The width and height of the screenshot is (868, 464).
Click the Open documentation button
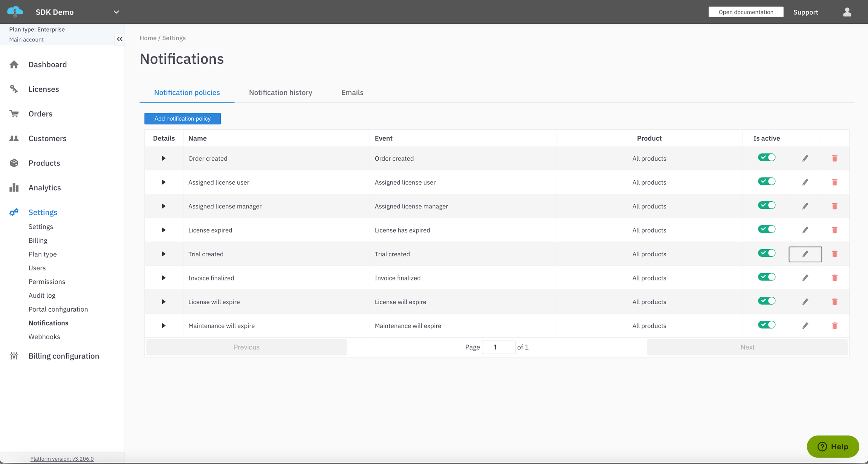[x=746, y=12]
